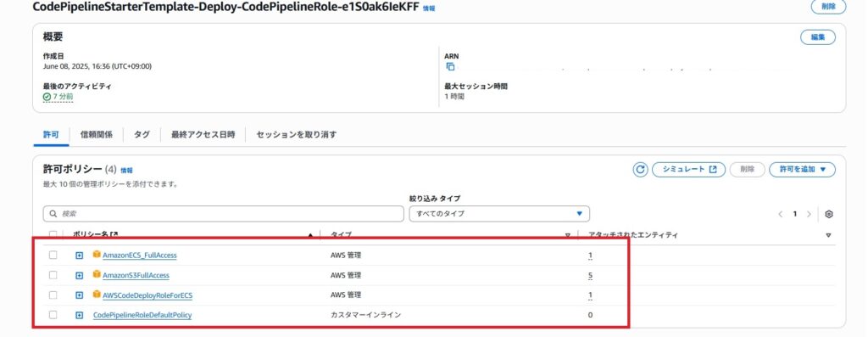Click the AmazonECS_FullAccess policy cube icon
Image resolution: width=868 pixels, height=337 pixels.
(x=97, y=255)
